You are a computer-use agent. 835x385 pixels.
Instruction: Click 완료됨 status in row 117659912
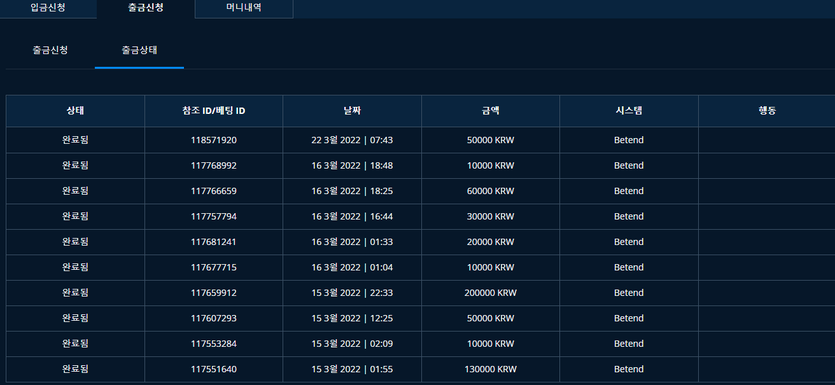(75, 293)
